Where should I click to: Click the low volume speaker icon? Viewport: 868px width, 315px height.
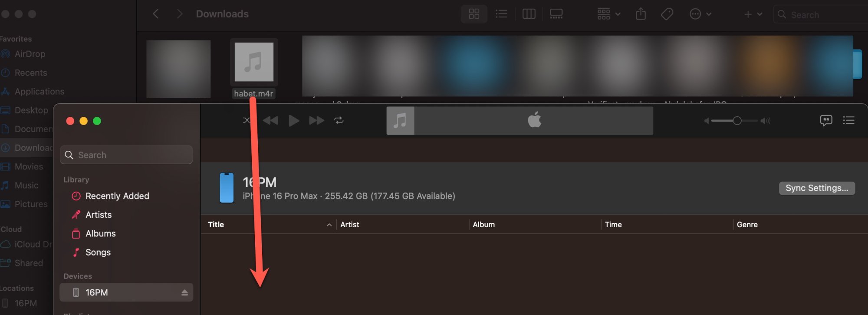pyautogui.click(x=707, y=121)
